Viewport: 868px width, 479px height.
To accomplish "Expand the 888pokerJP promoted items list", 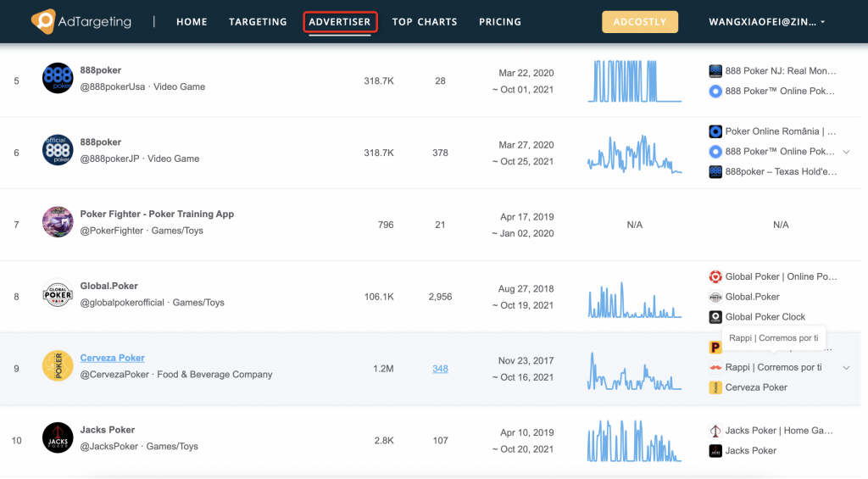I will (846, 152).
